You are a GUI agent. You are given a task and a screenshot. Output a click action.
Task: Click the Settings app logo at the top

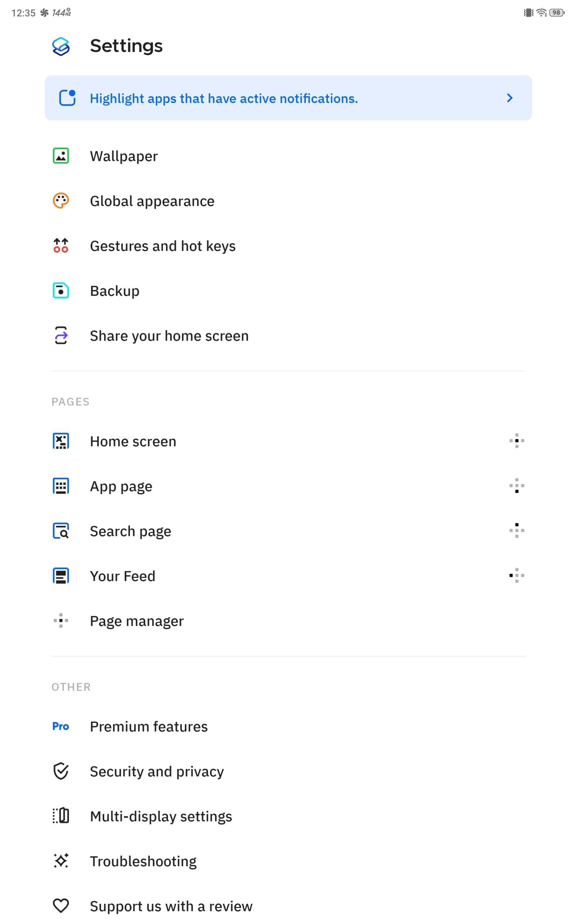coord(61,46)
